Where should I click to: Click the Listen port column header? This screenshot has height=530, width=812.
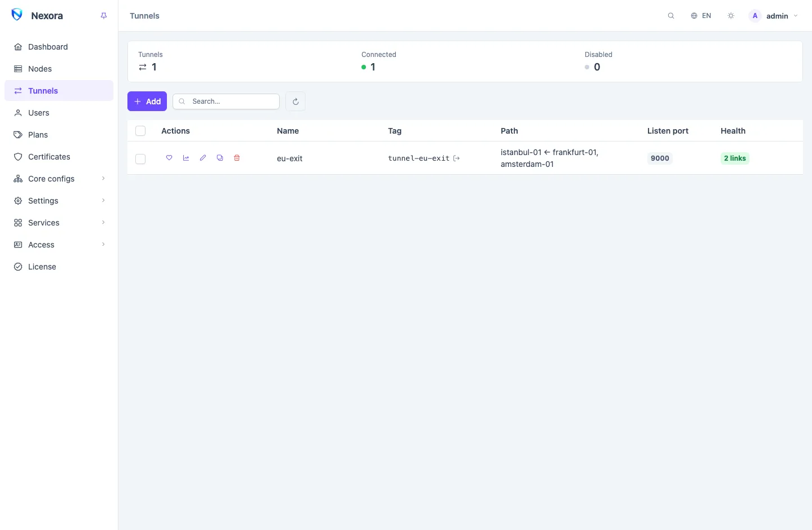668,131
